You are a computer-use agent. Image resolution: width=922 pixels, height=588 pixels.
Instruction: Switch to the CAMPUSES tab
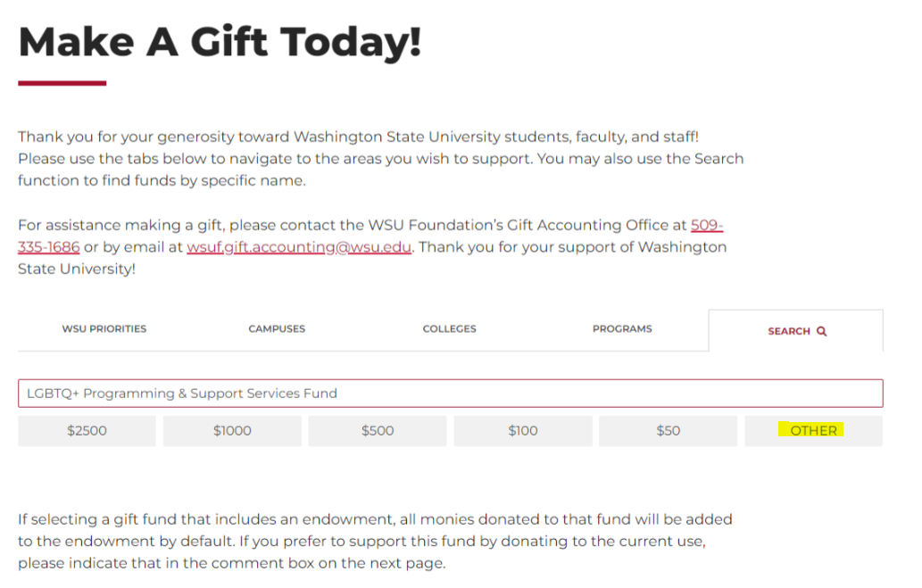click(277, 328)
